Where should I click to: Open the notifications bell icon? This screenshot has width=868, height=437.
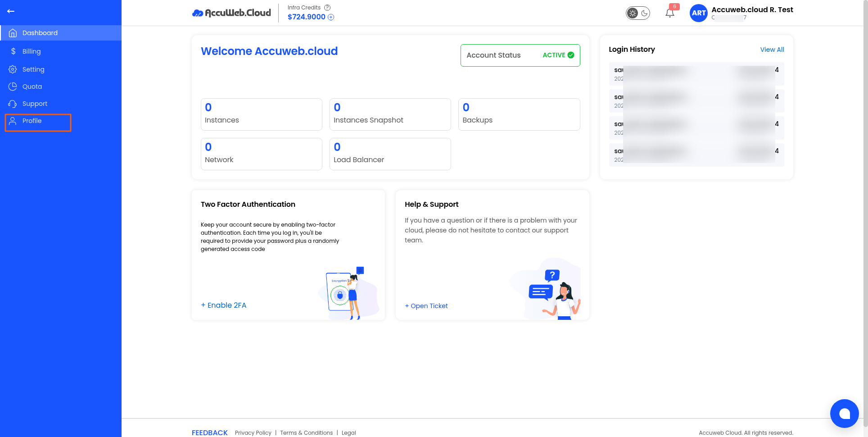[x=670, y=13]
